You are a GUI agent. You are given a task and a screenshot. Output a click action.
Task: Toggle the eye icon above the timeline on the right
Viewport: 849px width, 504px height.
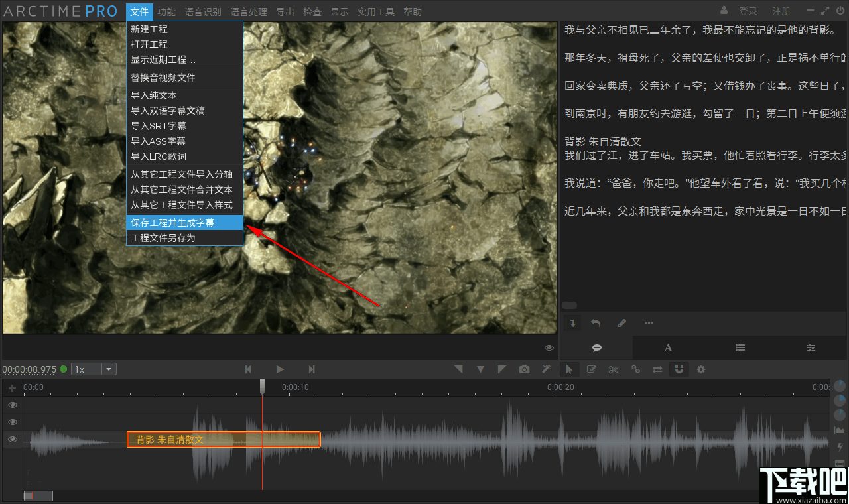tap(549, 347)
